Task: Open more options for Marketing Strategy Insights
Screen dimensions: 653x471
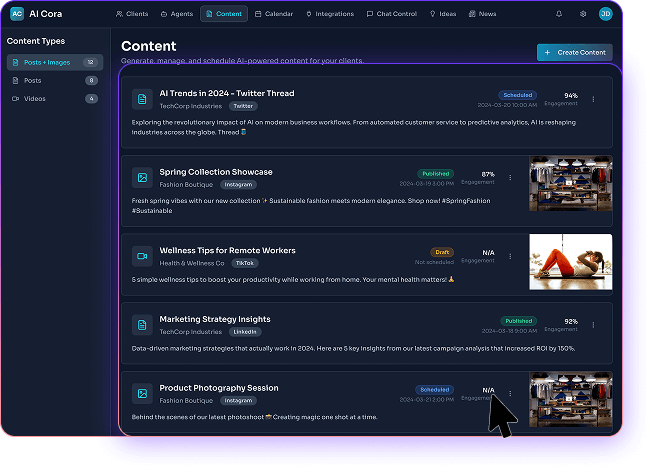Action: 593,325
